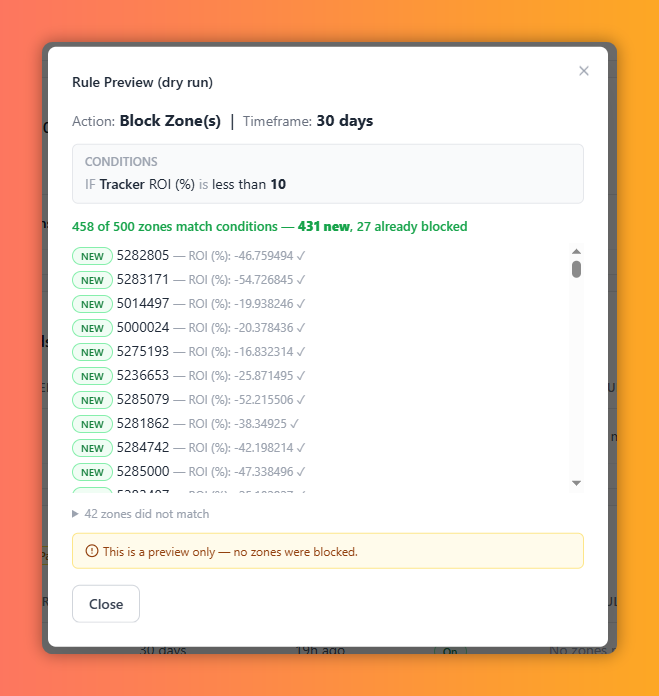
Task: Click the scrollbar up arrow
Action: [576, 251]
